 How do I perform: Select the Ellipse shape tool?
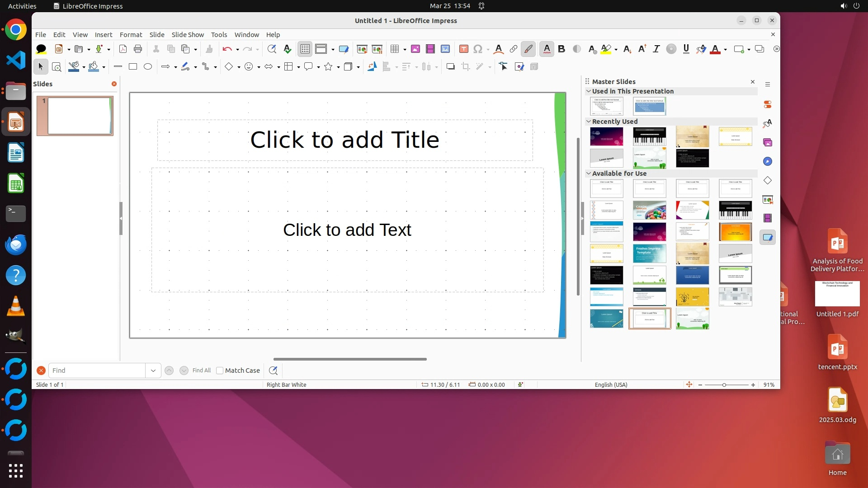(x=148, y=66)
